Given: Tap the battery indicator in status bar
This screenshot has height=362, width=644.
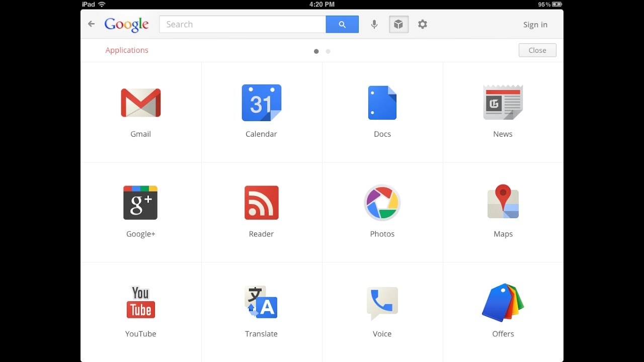Looking at the screenshot, I should (557, 4).
